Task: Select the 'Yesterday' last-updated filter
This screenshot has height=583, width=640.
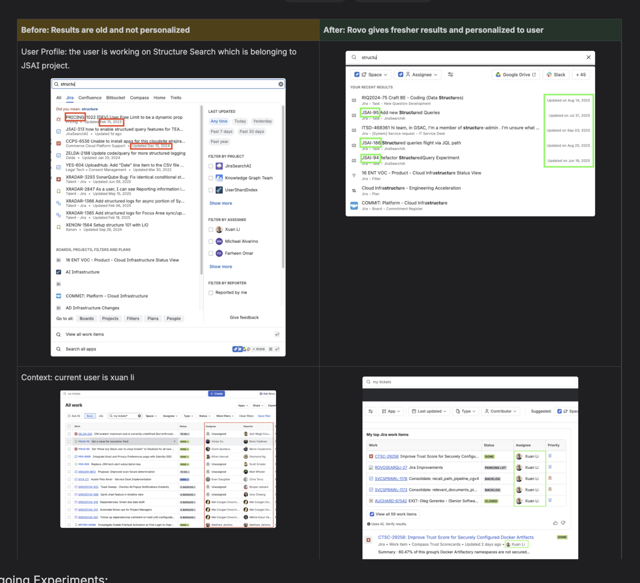Action: [262, 121]
